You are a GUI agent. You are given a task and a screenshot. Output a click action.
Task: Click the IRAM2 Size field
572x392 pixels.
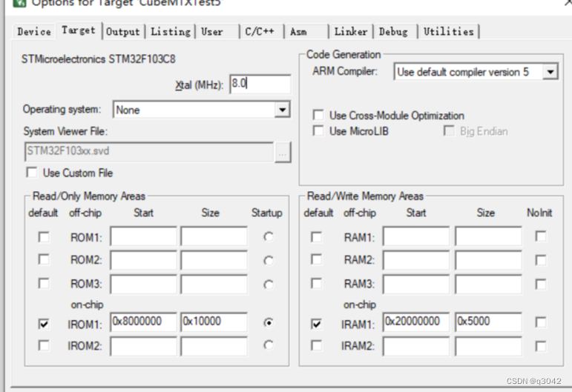[488, 346]
